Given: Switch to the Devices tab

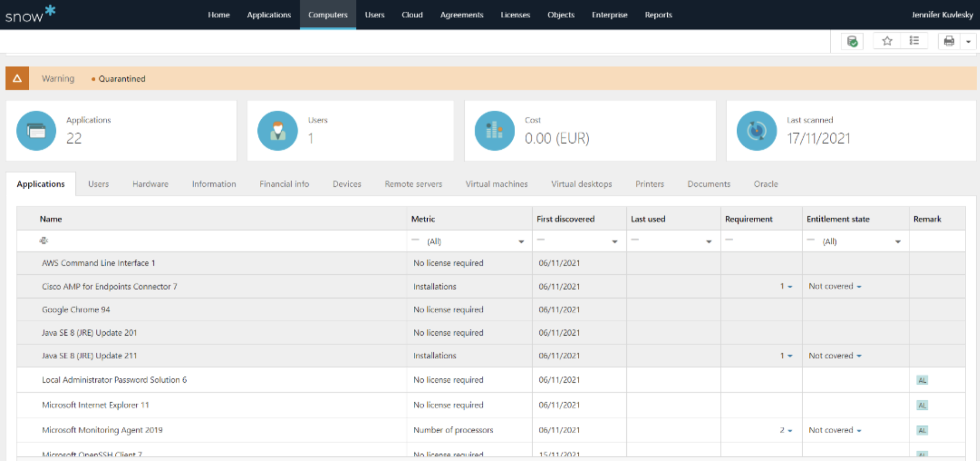Looking at the screenshot, I should click(x=347, y=184).
